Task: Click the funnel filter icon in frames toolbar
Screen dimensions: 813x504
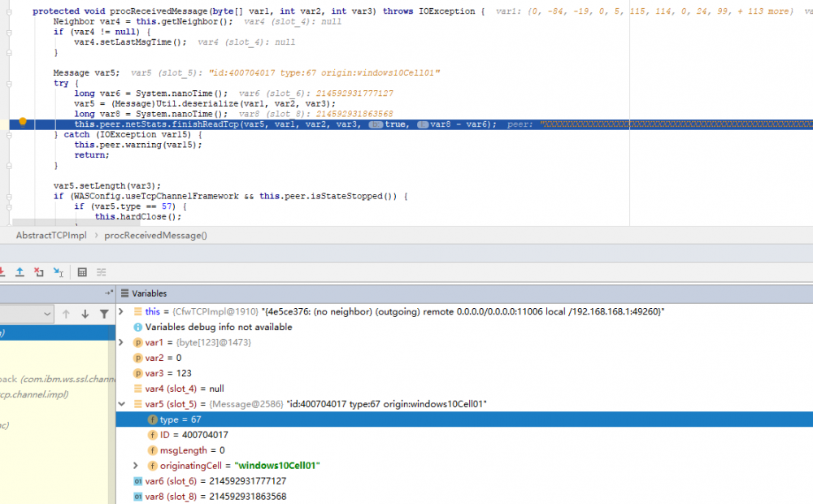Action: coord(105,315)
